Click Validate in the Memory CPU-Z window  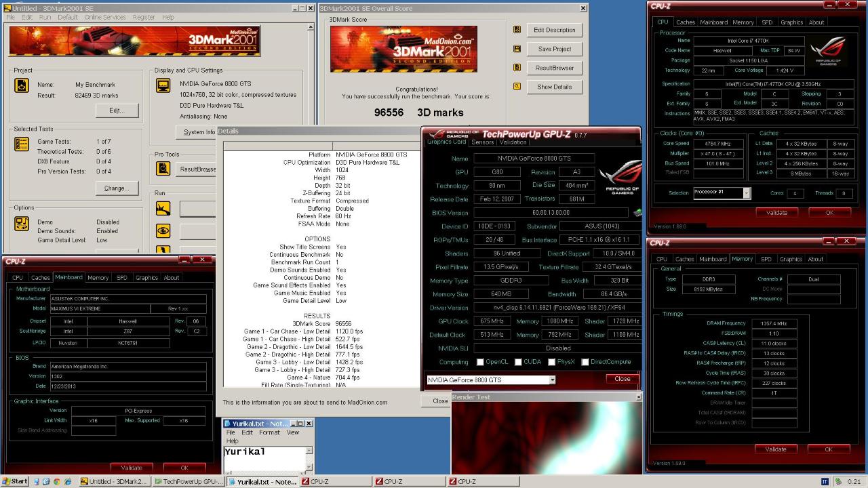[776, 449]
